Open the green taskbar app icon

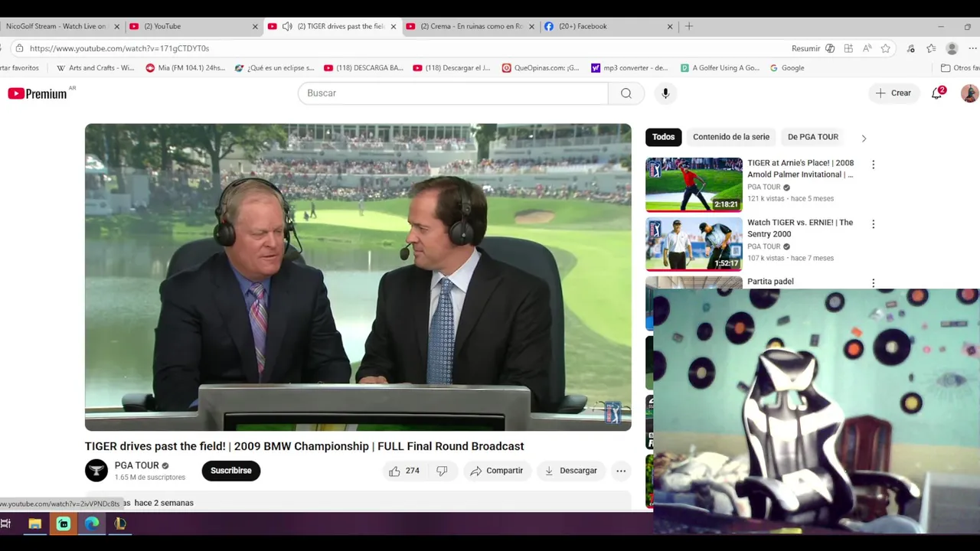tap(64, 524)
